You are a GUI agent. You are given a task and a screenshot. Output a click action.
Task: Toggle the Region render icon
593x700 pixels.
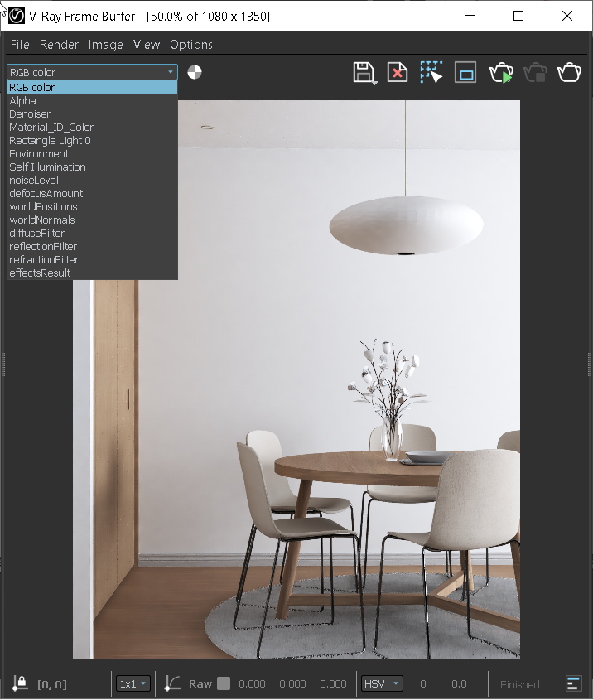[x=465, y=72]
